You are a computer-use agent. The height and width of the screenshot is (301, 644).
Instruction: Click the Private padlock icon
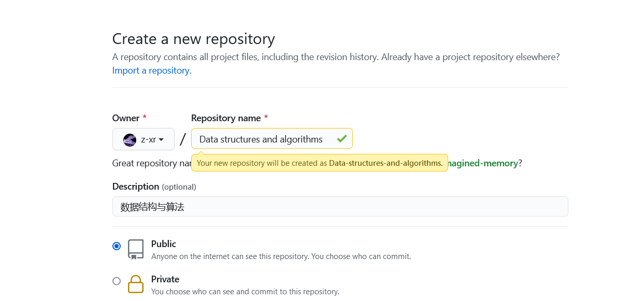136,284
